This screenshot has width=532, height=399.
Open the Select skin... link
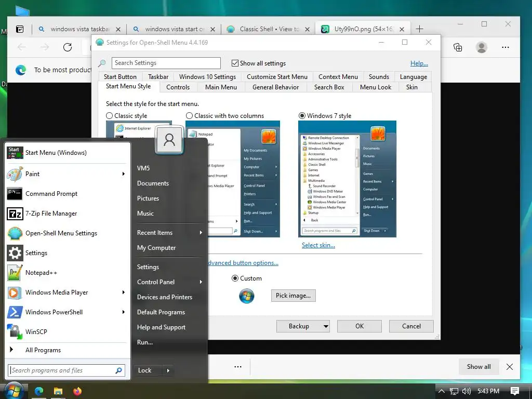coord(318,245)
